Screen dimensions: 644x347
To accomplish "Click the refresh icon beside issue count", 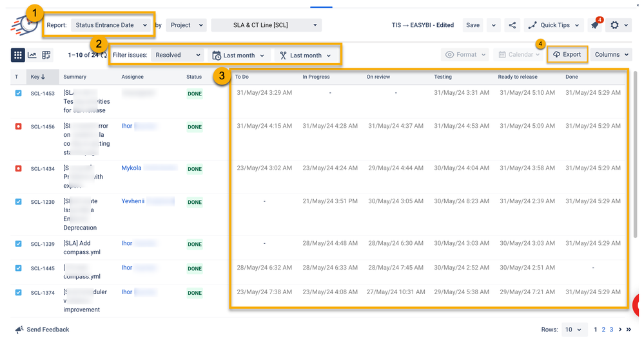I will [x=103, y=55].
